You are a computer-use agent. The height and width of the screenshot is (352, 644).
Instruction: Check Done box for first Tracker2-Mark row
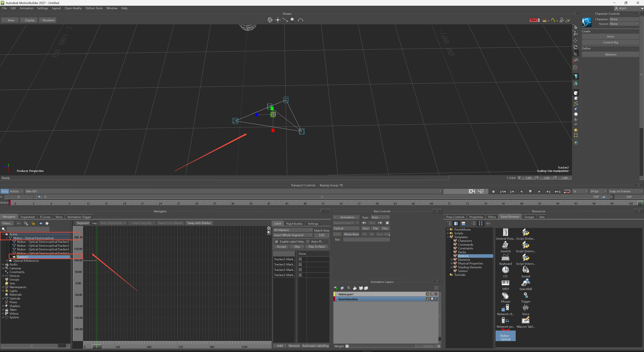tap(300, 259)
